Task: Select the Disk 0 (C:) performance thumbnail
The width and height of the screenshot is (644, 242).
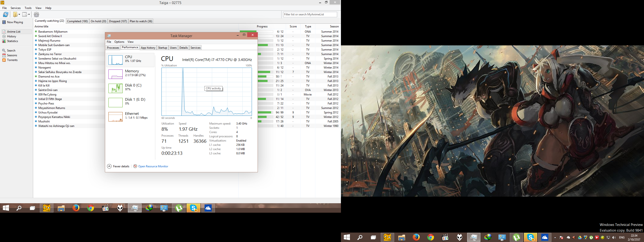Action: coord(116,88)
